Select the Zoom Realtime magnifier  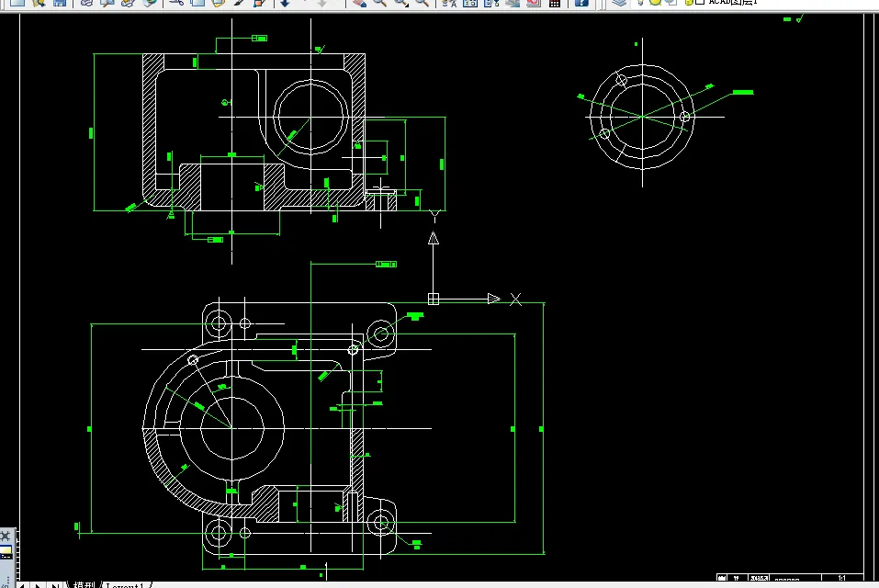(380, 2)
